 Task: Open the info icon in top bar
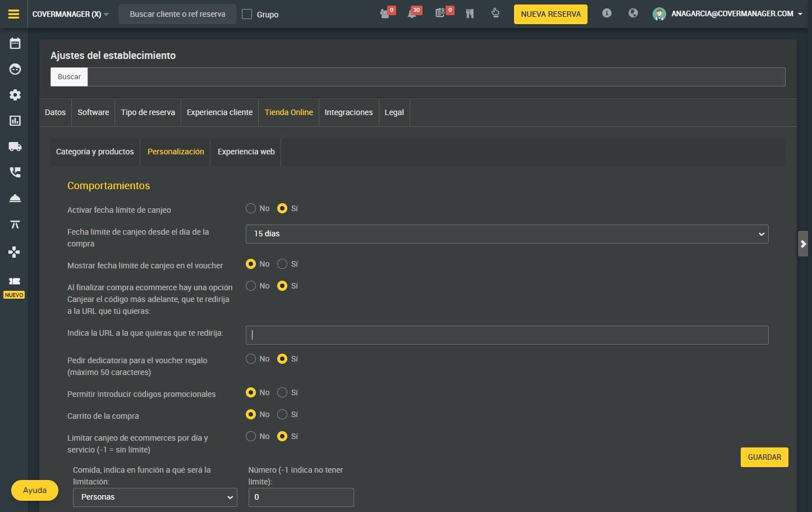pos(607,13)
